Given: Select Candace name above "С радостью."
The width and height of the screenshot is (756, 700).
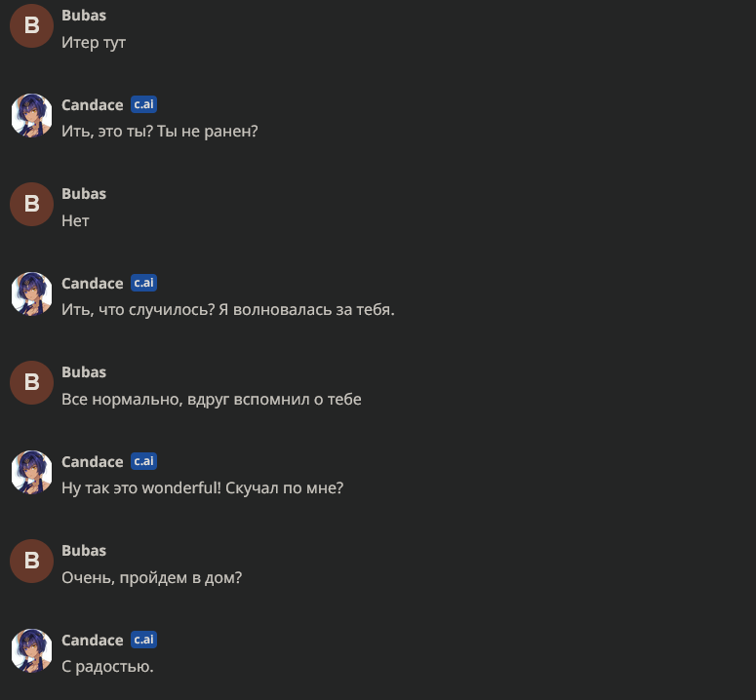Looking at the screenshot, I should coord(93,640).
